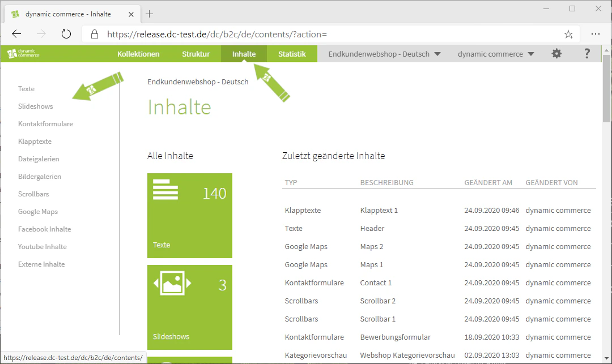612x364 pixels.
Task: Select the Inhalte menu tab
Action: click(244, 54)
